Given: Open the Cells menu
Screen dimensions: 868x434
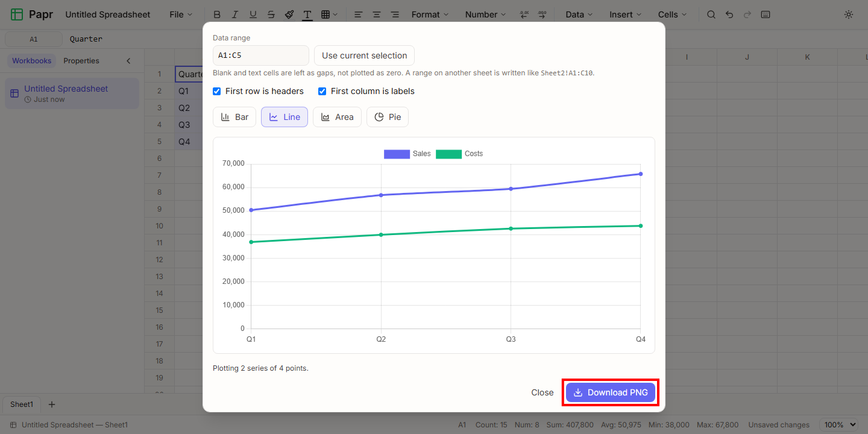Looking at the screenshot, I should click(672, 14).
